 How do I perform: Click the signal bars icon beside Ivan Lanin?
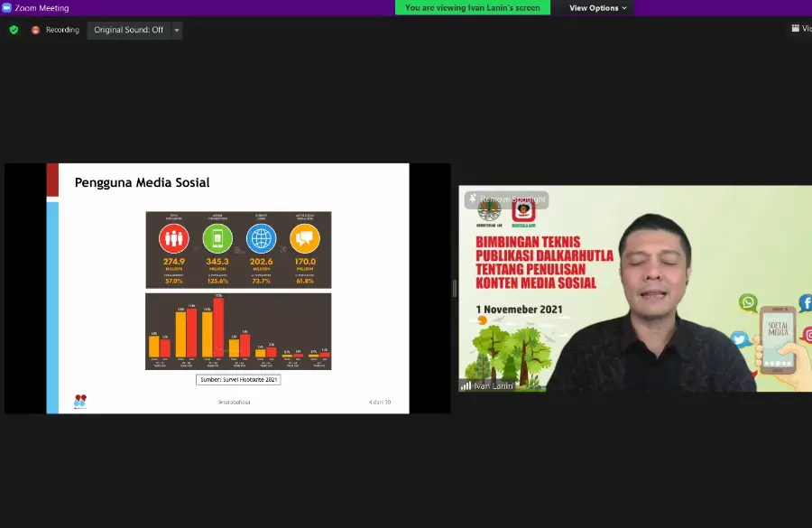coord(466,385)
